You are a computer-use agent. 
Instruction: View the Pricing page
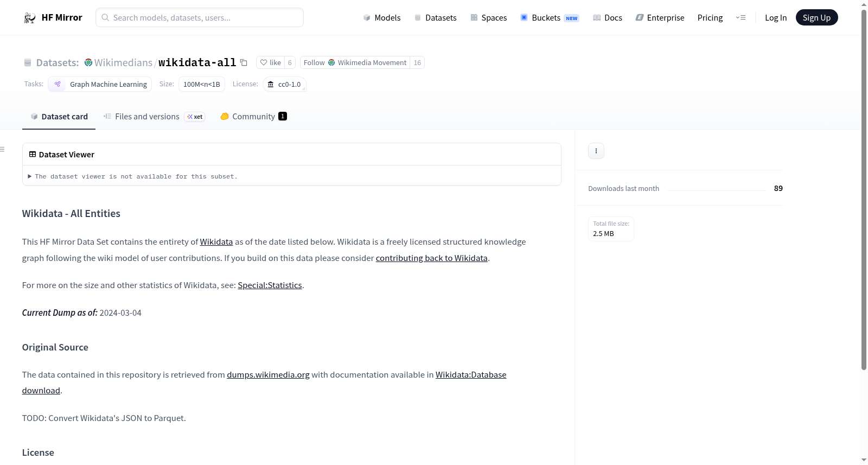click(x=710, y=18)
